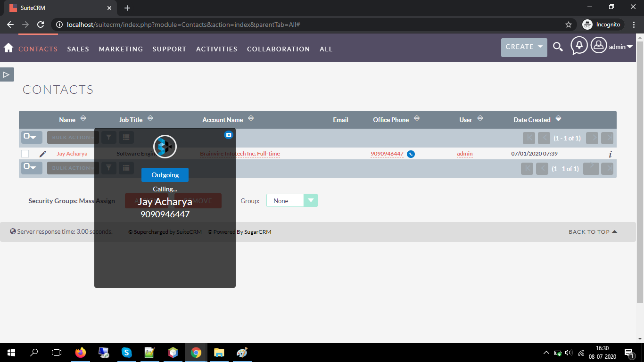Open the filter icon in the top toolbar
This screenshot has width=644, height=362.
pos(109,137)
